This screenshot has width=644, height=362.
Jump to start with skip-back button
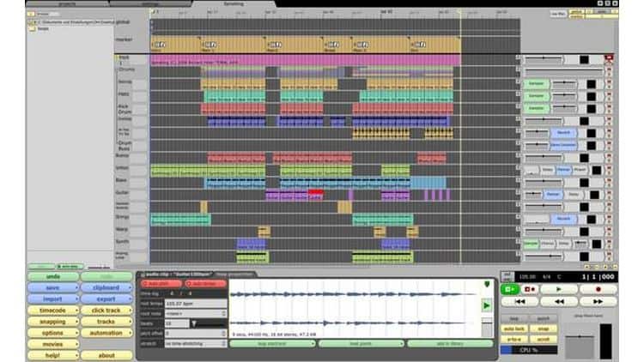(520, 302)
